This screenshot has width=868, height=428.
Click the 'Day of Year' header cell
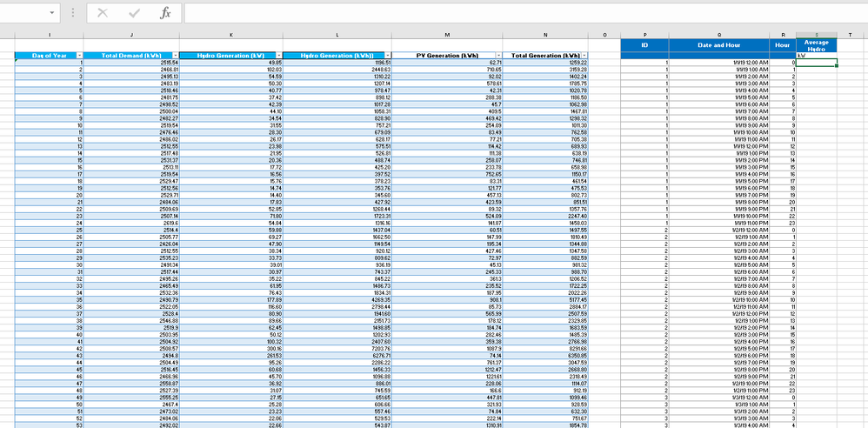click(x=49, y=56)
